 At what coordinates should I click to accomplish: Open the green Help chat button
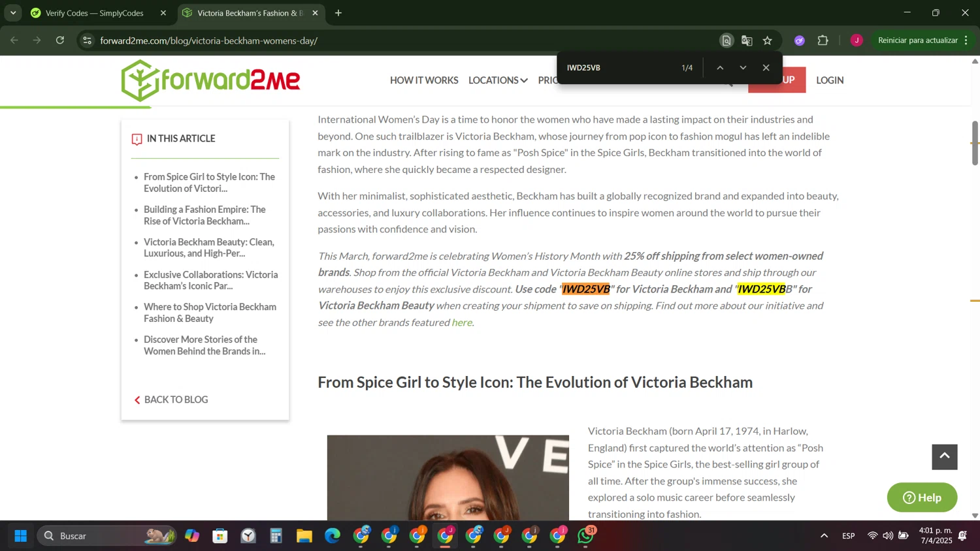(922, 497)
